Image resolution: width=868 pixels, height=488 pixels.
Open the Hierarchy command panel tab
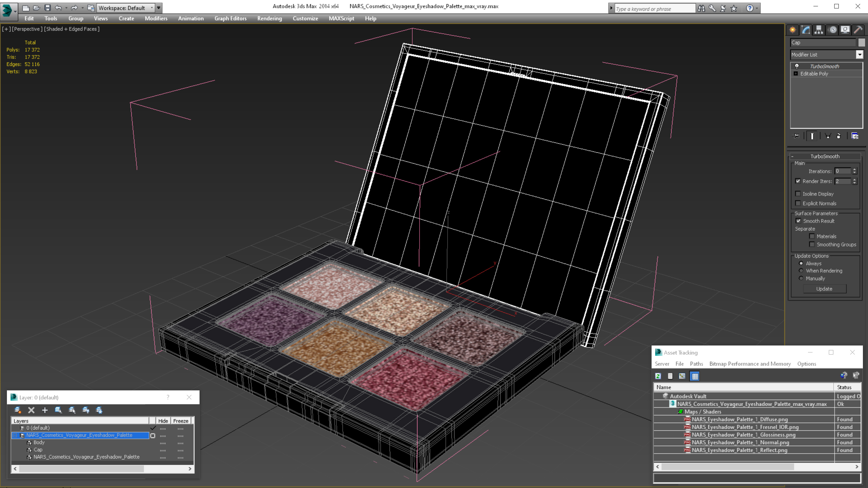point(819,30)
